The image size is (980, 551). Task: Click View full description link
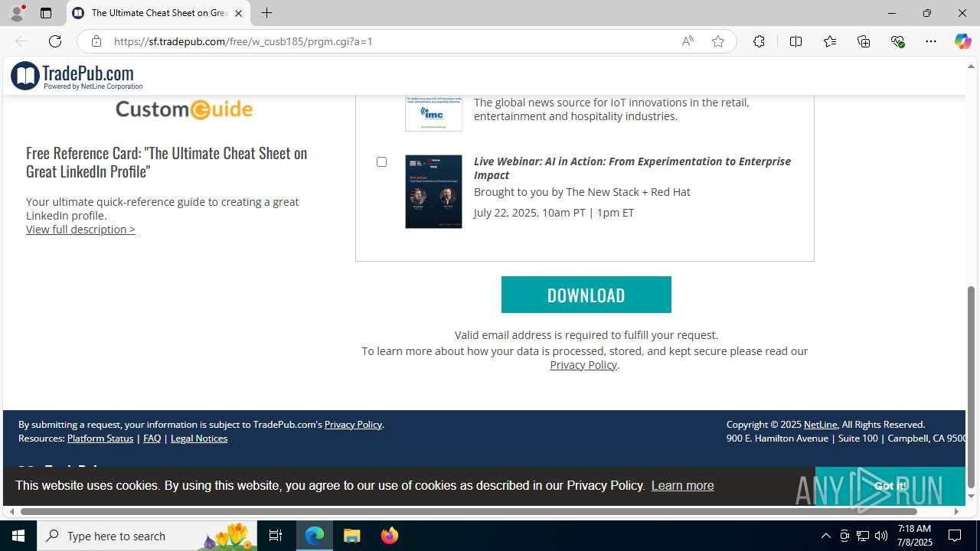(80, 229)
